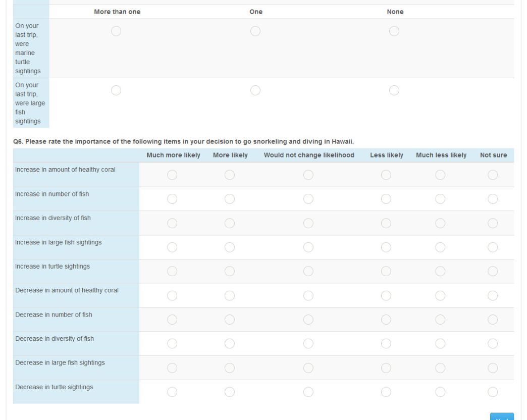Choose 'None' for marine turtle sightings

[394, 31]
